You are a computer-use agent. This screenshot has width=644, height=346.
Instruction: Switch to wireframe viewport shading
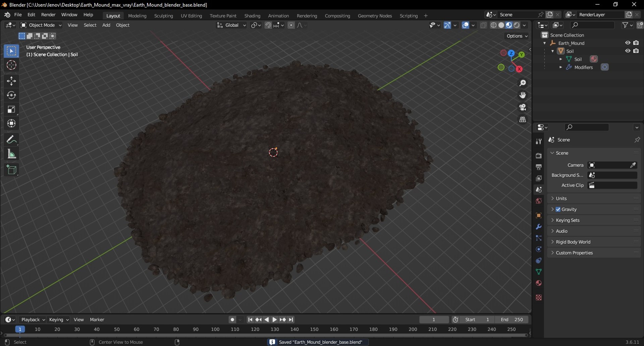click(x=493, y=25)
